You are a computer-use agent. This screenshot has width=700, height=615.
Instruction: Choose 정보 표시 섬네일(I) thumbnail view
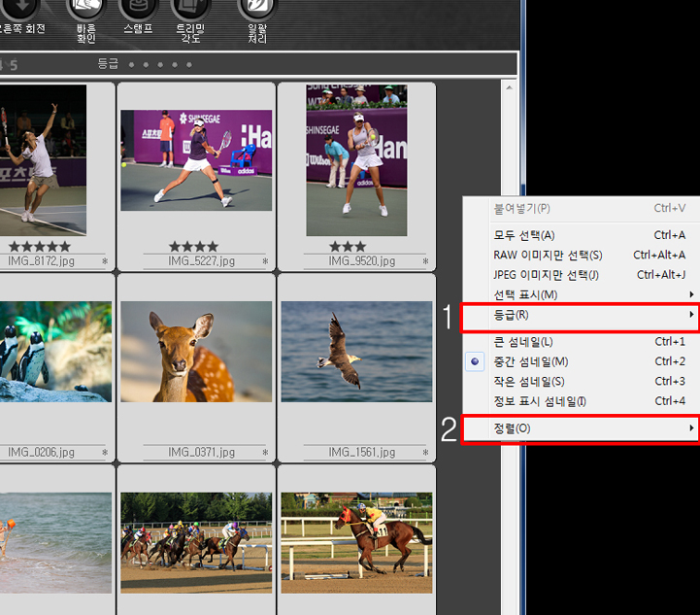point(582,400)
